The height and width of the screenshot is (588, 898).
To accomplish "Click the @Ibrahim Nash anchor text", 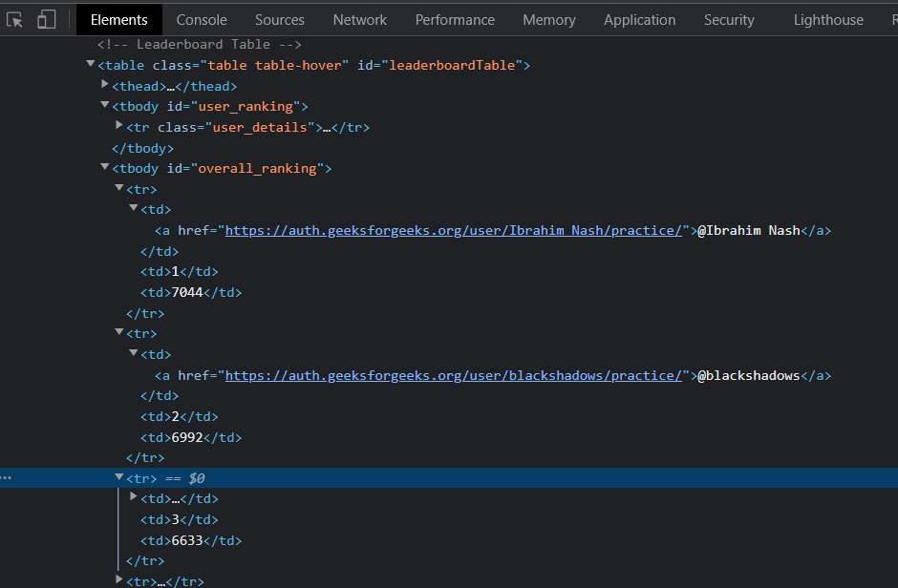I will (x=749, y=230).
